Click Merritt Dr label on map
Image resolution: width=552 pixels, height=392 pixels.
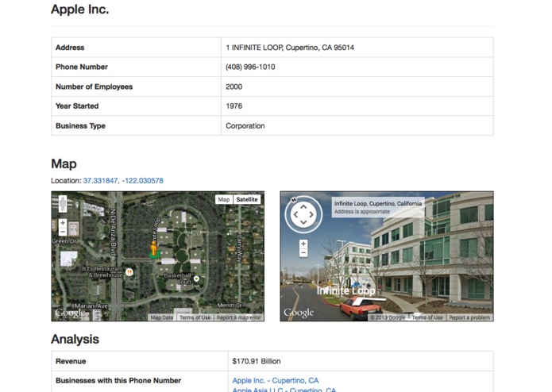coord(230,306)
